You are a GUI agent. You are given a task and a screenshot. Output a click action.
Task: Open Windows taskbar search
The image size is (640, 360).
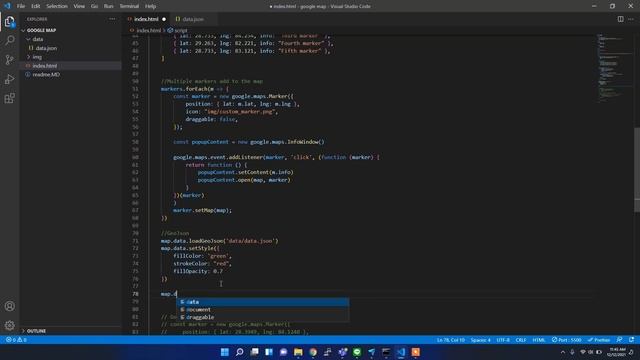coord(240,352)
